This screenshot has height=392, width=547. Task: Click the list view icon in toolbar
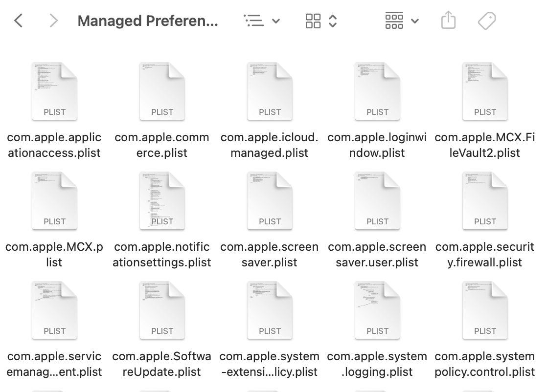tap(253, 21)
